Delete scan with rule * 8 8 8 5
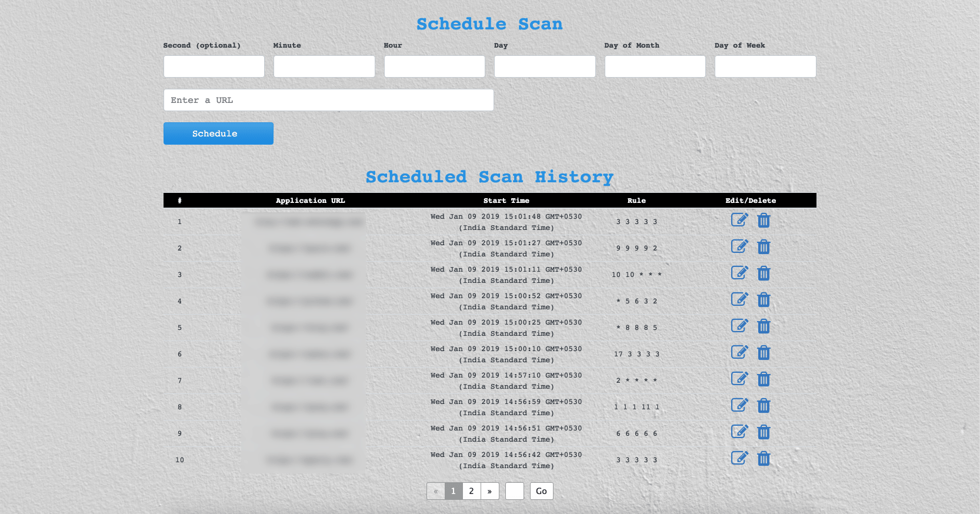980x514 pixels. tap(764, 326)
